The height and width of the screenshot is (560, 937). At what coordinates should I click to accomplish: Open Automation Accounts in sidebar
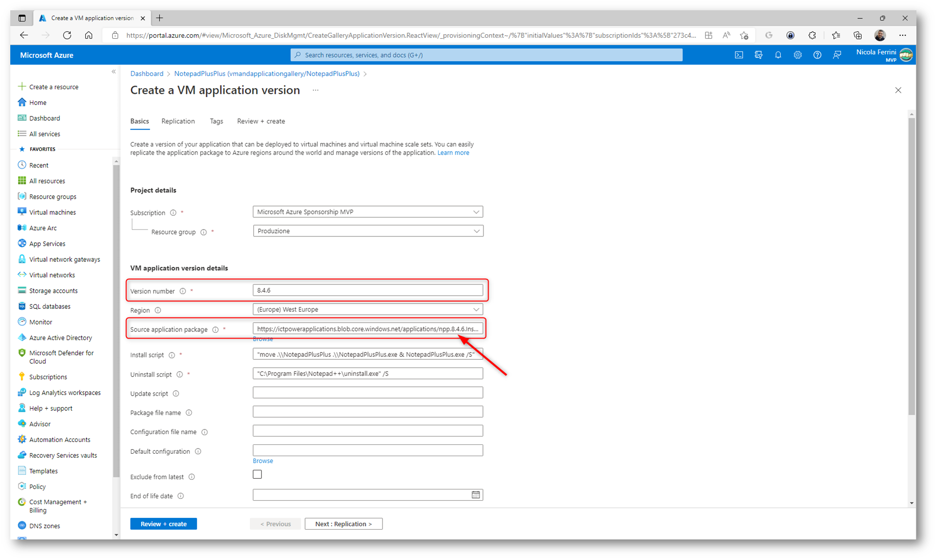click(59, 440)
